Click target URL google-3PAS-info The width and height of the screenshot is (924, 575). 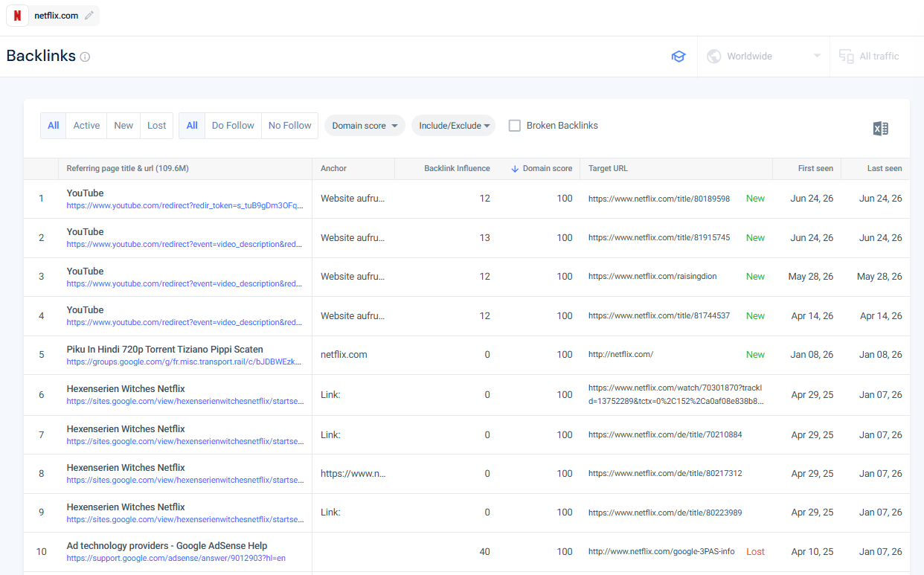[661, 551]
